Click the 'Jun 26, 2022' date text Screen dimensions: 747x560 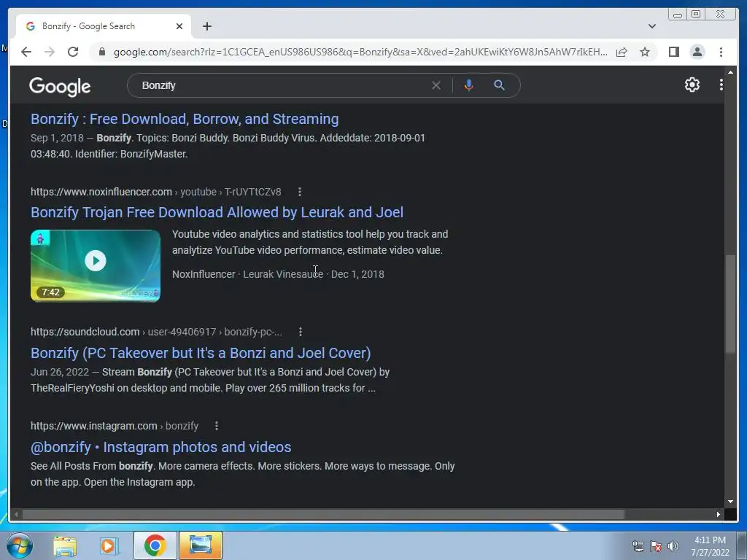click(60, 372)
